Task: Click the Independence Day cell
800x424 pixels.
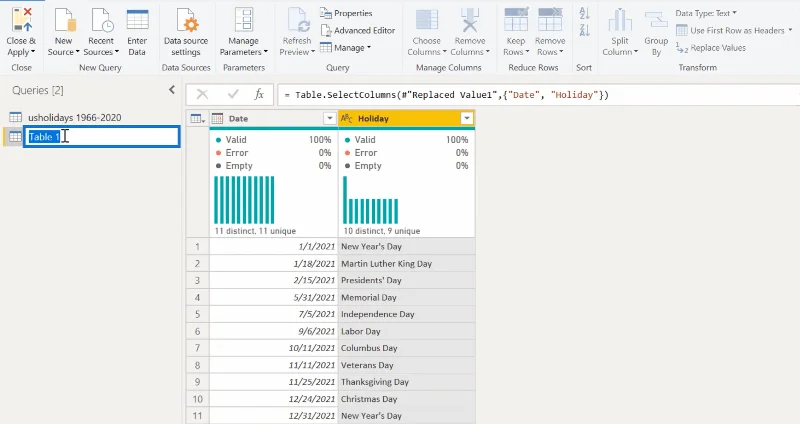Action: click(407, 314)
